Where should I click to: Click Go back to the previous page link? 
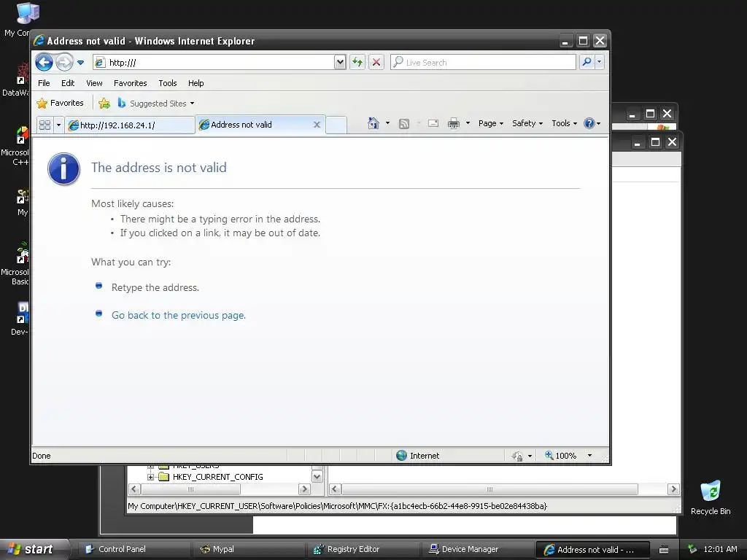[179, 315]
